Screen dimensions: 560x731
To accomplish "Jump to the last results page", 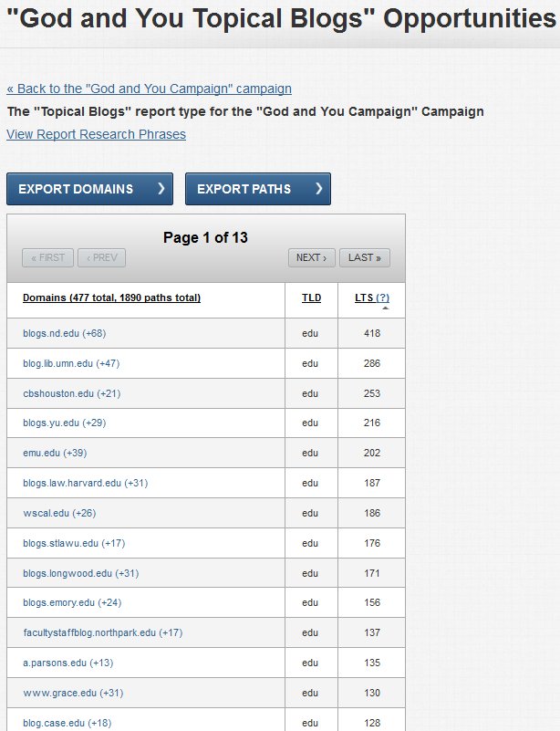I will pyautogui.click(x=365, y=257).
